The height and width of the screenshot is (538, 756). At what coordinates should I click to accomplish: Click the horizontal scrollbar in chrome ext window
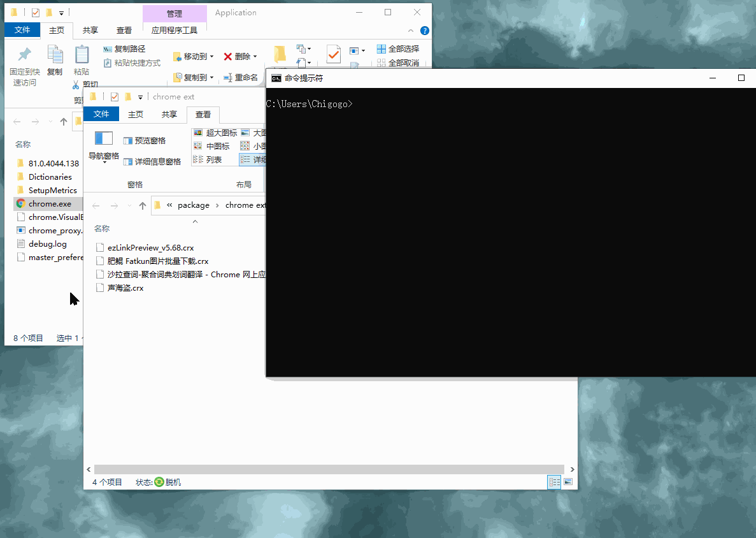[329, 469]
